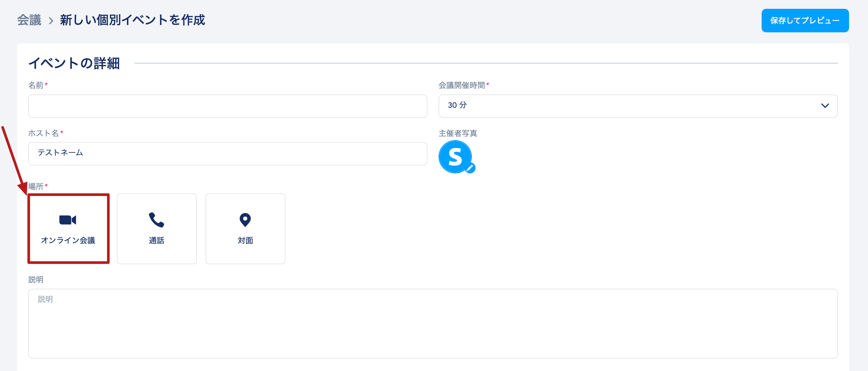The width and height of the screenshot is (868, 371).
Task: Click into the 説明 description textarea
Action: tap(433, 323)
